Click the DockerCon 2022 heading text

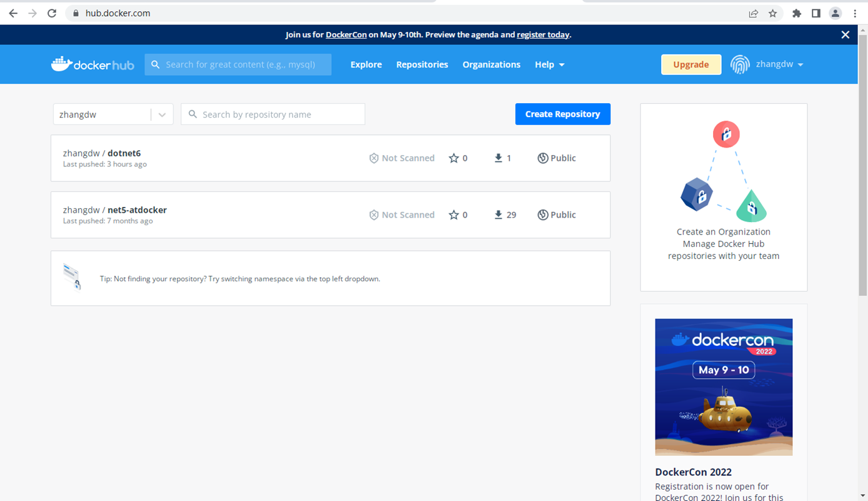pyautogui.click(x=693, y=472)
